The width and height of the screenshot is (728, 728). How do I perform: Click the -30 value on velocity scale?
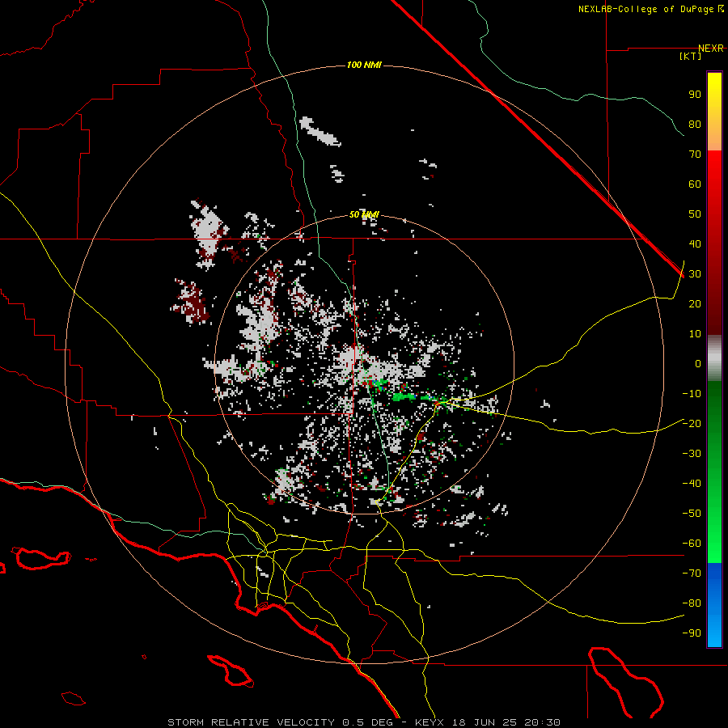pyautogui.click(x=692, y=454)
